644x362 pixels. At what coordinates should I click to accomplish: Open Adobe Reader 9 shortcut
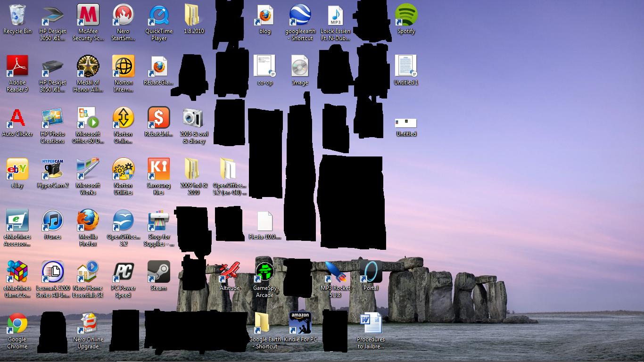pos(17,66)
